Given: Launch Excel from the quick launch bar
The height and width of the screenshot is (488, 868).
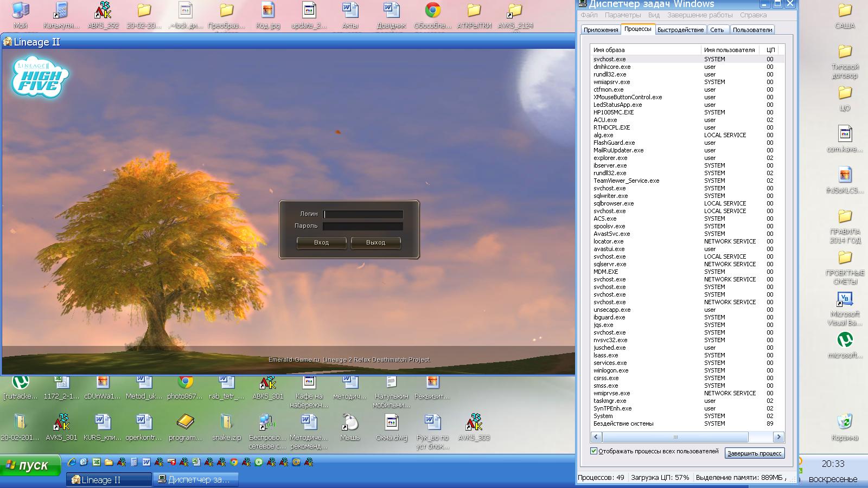Looking at the screenshot, I should click(96, 463).
